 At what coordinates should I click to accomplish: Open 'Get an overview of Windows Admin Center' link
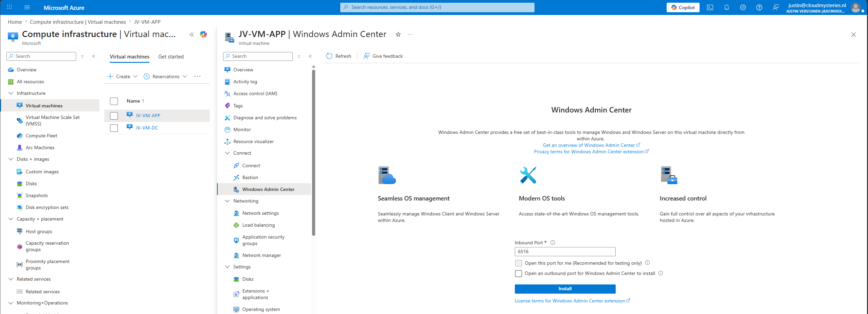(x=591, y=145)
